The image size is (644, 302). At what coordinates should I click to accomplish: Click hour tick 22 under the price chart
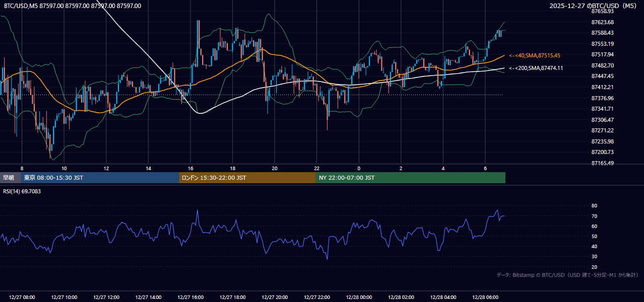point(317,168)
